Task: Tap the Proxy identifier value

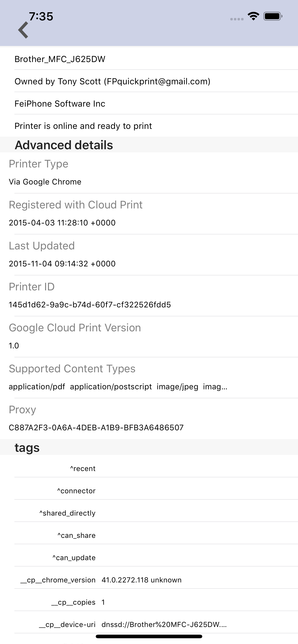Action: coord(96,427)
